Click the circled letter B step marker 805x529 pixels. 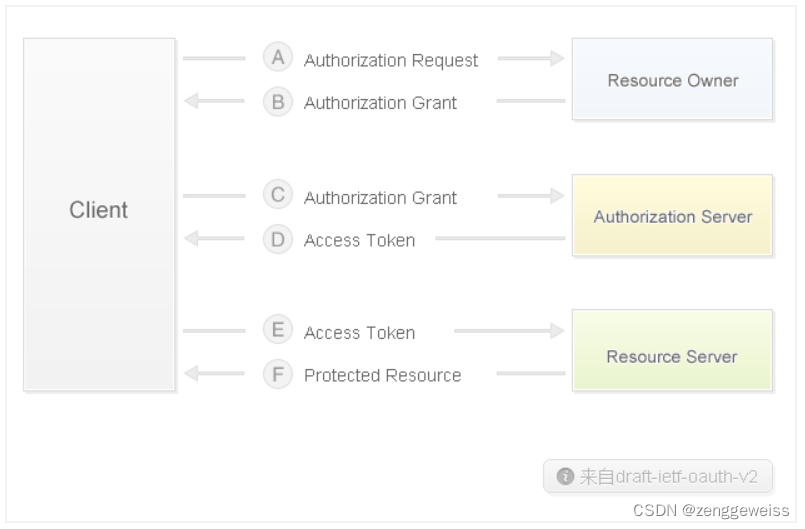[x=278, y=101]
